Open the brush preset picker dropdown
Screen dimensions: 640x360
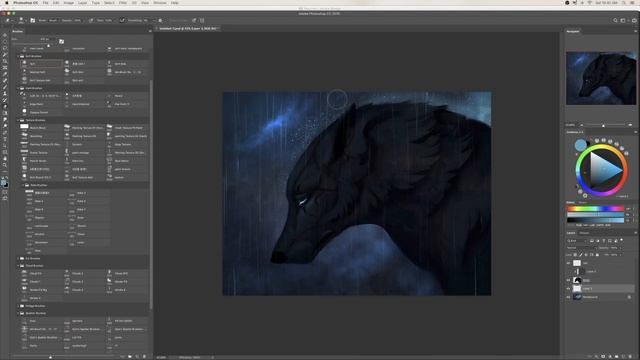[26, 20]
